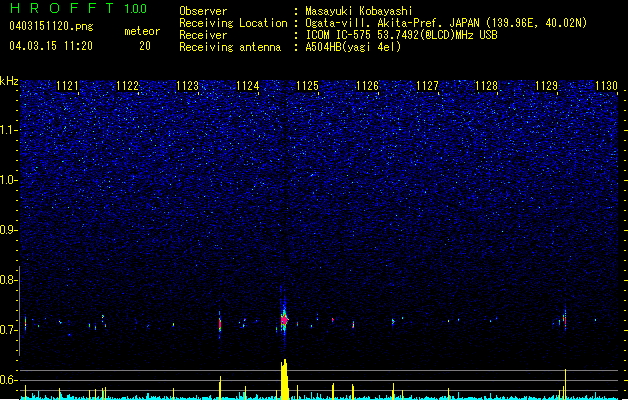Image resolution: width=629 pixels, height=400 pixels.
Task: Click the file name 0403151120.png
Action: pyautogui.click(x=51, y=26)
